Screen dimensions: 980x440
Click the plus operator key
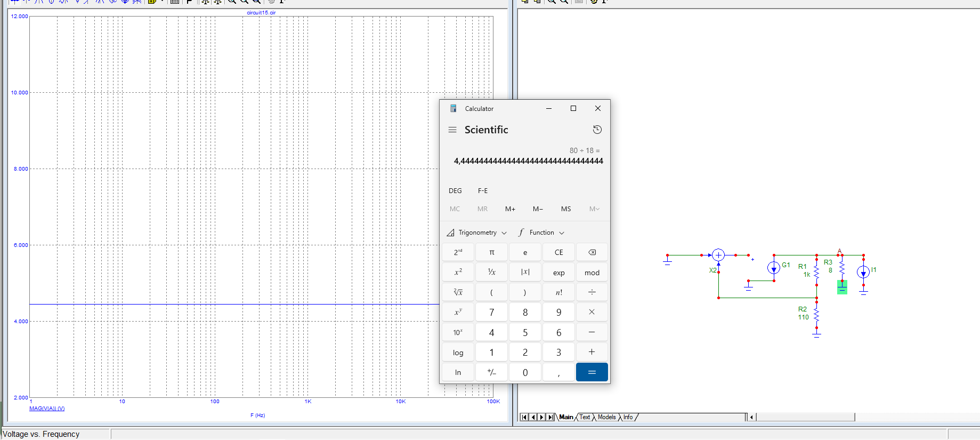(592, 353)
